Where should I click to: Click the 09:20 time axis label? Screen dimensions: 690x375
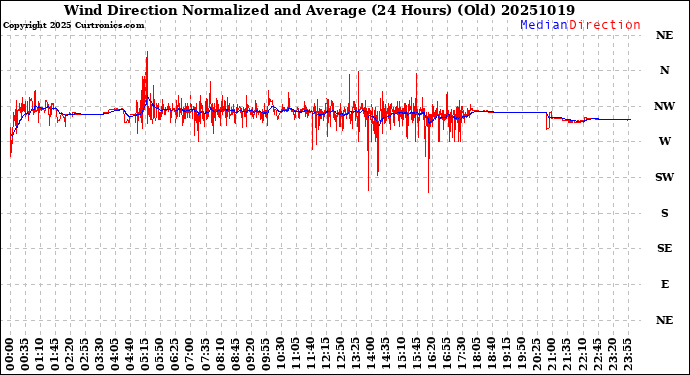[250, 355]
